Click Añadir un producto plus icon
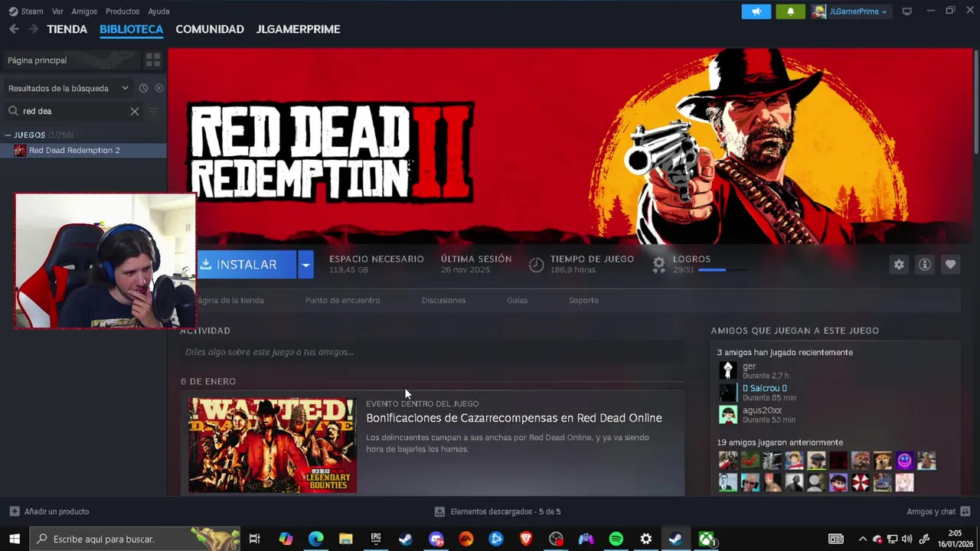Screen dimensions: 980x551 point(15,511)
